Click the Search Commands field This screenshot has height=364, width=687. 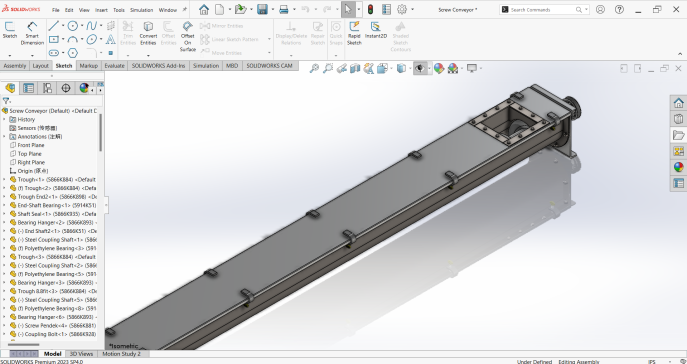[544, 9]
